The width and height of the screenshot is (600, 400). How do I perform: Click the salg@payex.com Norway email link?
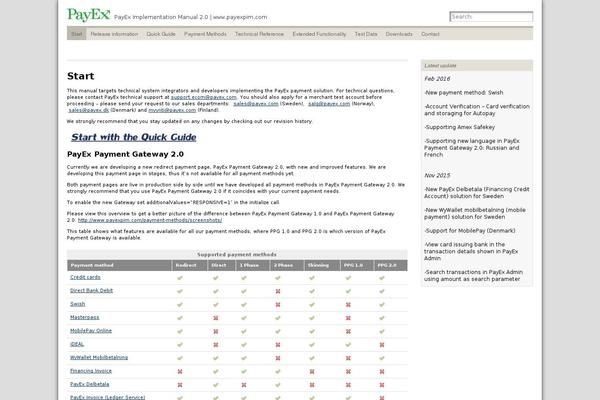point(329,104)
